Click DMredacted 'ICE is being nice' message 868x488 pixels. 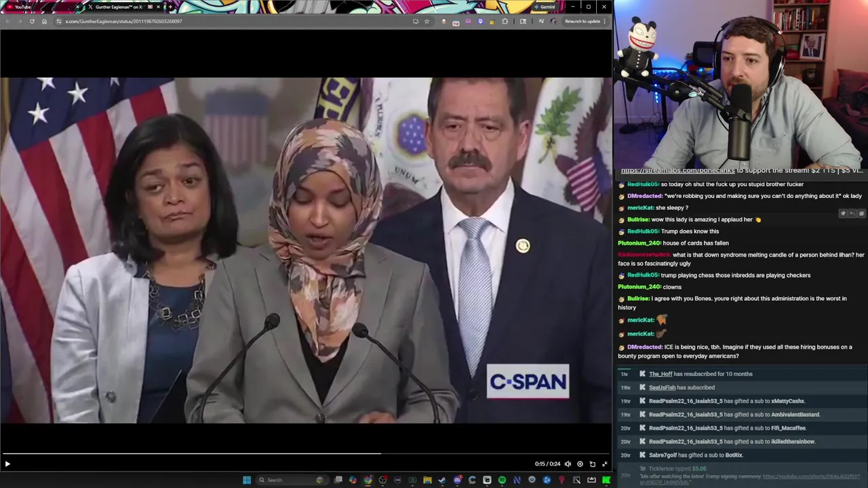pos(735,351)
